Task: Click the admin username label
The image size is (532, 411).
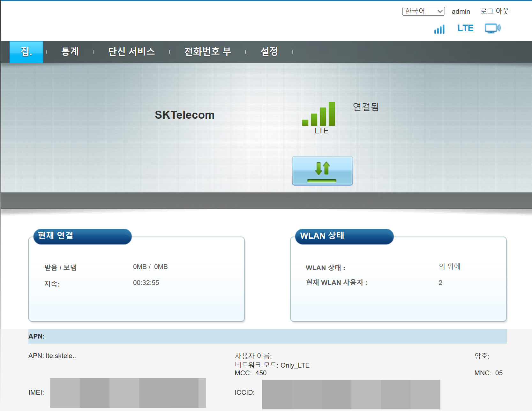Action: click(461, 11)
